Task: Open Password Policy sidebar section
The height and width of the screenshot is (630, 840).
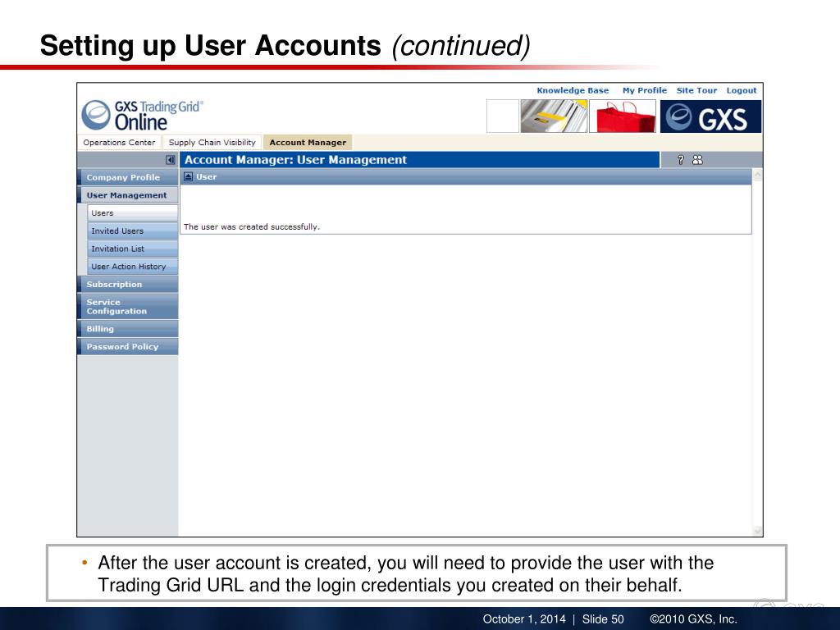Action: pos(128,347)
